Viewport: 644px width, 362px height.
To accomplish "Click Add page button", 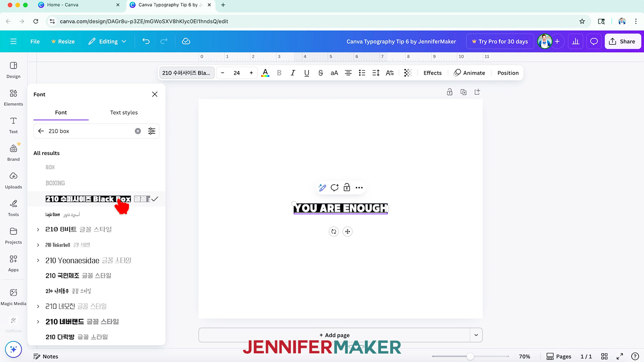I will point(334,335).
